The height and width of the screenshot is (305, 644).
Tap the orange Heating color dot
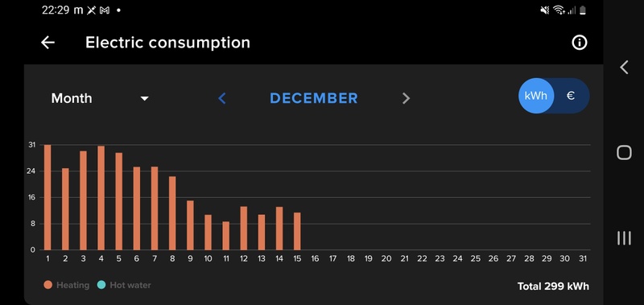48,285
